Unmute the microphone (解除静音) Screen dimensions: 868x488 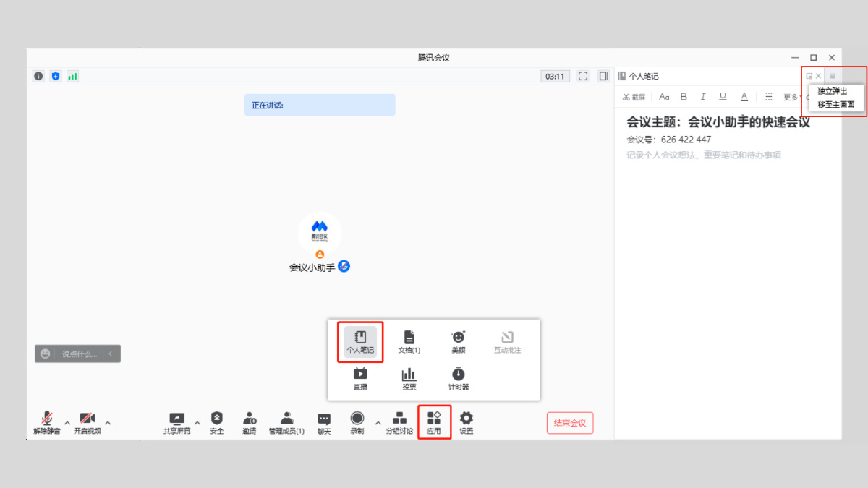click(x=47, y=423)
